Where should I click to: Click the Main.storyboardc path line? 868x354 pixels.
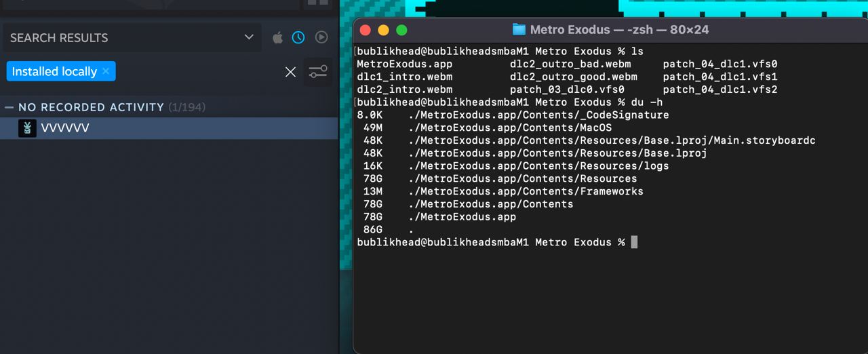pyautogui.click(x=612, y=140)
